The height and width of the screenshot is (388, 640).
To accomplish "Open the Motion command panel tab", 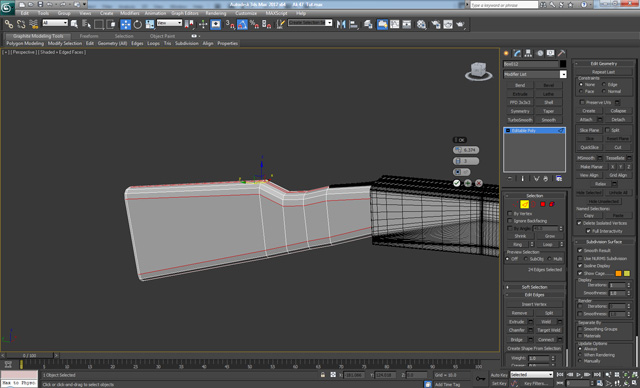I will coord(540,53).
